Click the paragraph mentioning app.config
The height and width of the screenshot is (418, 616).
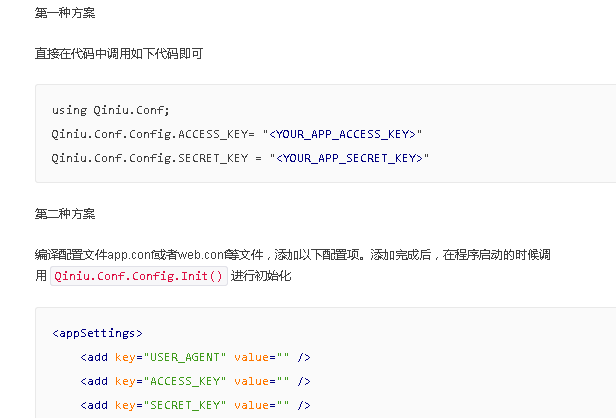292,265
